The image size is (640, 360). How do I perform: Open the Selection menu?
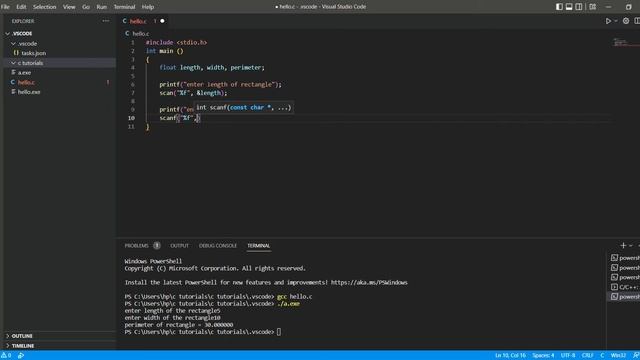click(x=44, y=7)
